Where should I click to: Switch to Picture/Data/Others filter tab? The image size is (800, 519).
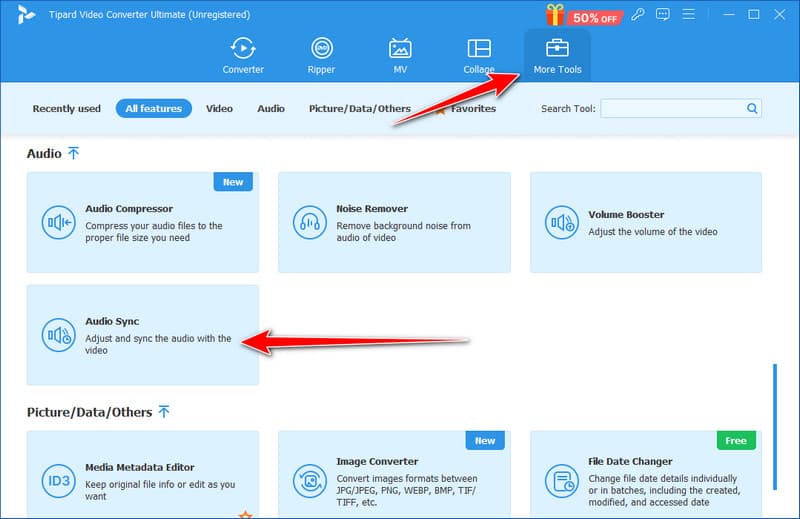[360, 108]
